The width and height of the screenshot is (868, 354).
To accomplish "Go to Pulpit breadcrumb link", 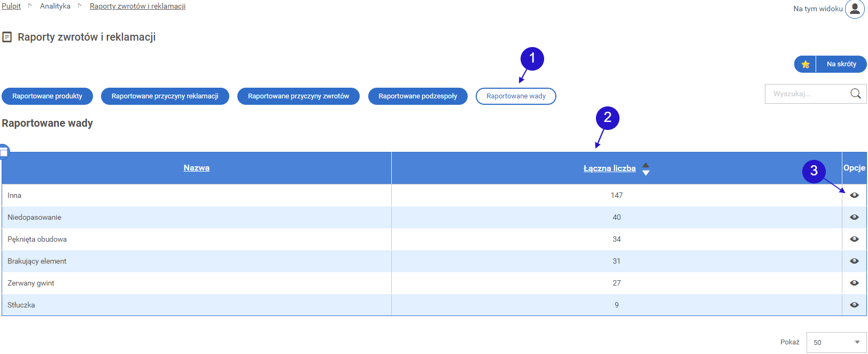I will coord(11,6).
